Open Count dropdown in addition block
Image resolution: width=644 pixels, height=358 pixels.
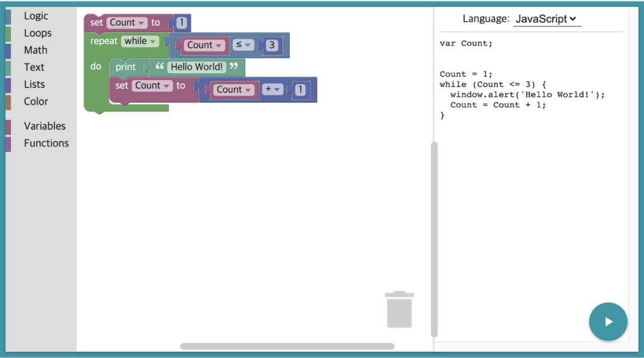click(234, 90)
